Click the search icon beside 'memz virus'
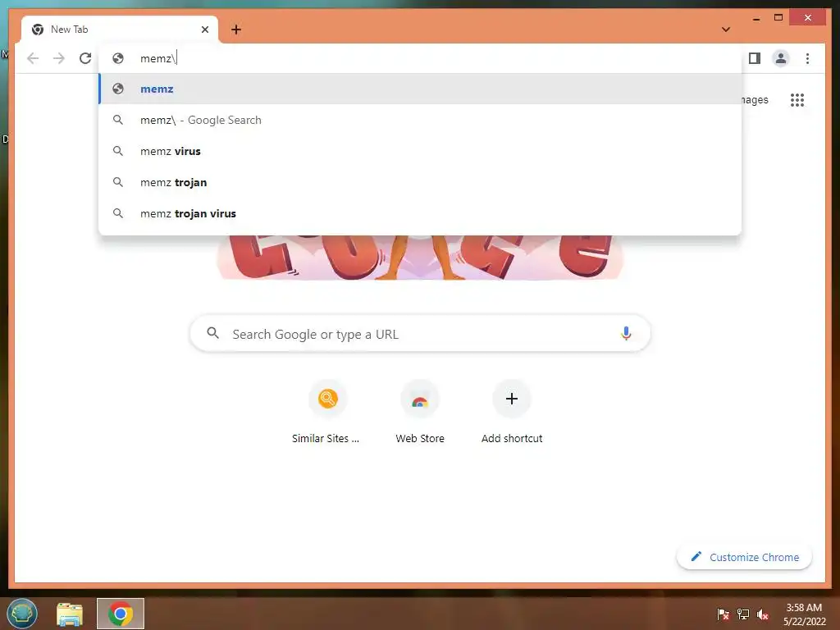The width and height of the screenshot is (840, 630). tap(118, 151)
